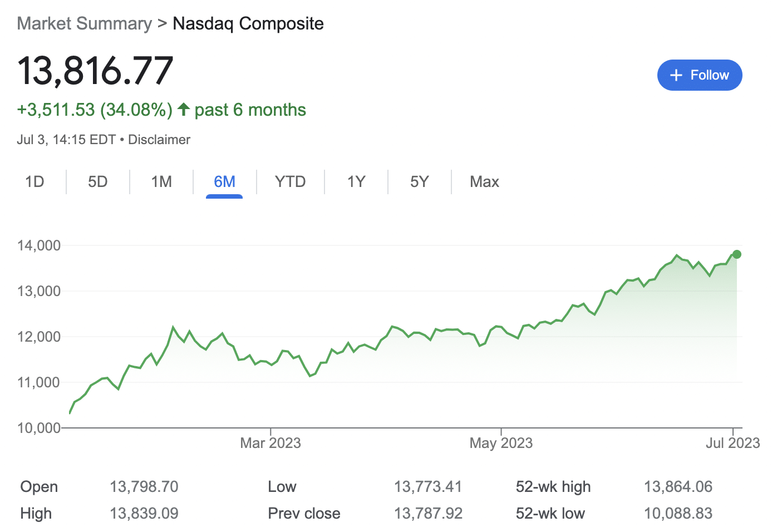Viewport: 777px width, 532px height.
Task: Switch to the 5D range tab
Action: tap(97, 182)
